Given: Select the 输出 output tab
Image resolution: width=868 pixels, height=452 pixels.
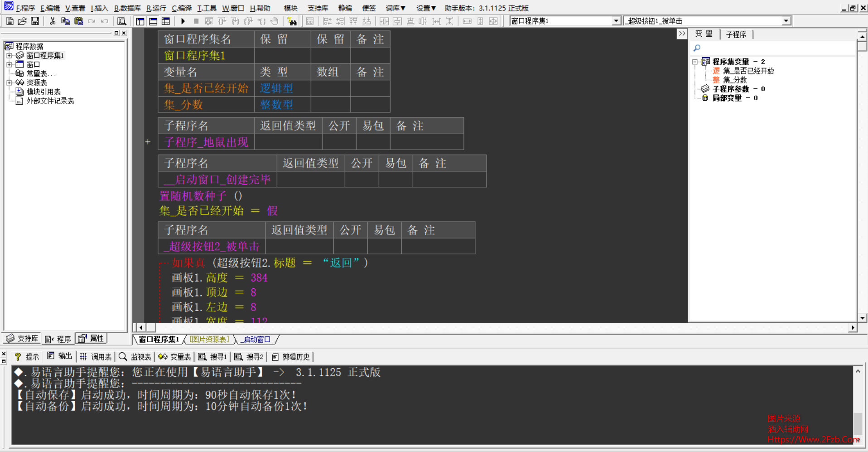Looking at the screenshot, I should coord(60,356).
